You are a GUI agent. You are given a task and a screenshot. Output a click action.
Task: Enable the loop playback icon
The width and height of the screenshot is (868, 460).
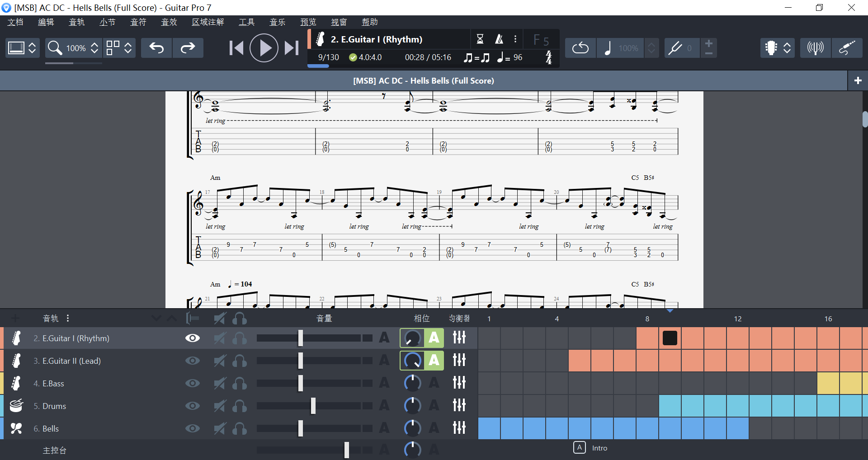(x=580, y=48)
